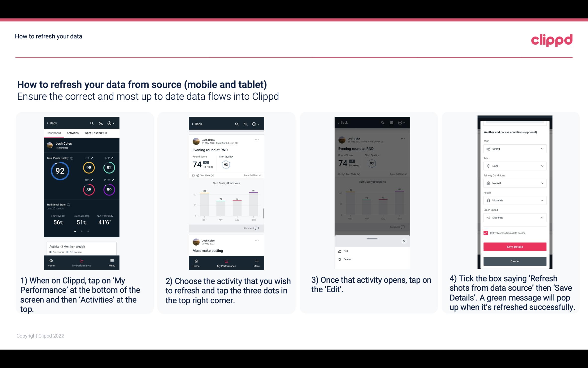
Task: Select Delete option in activity context menu
Action: (x=347, y=259)
